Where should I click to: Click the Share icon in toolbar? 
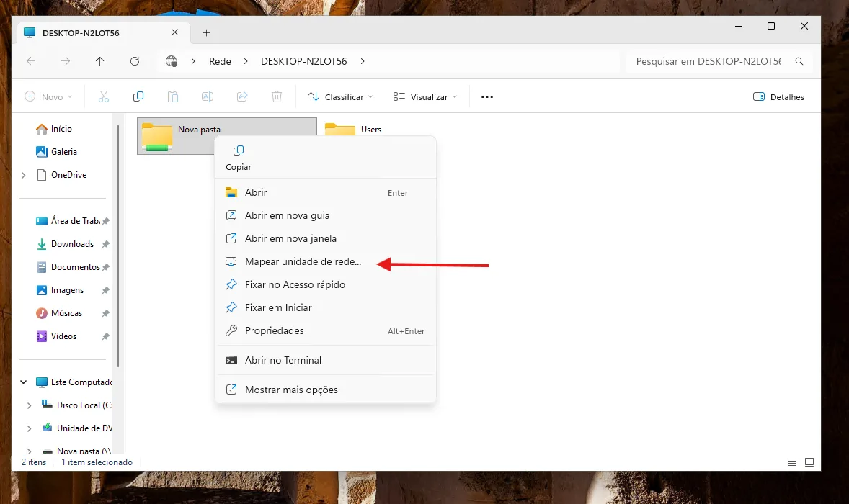[x=242, y=96]
